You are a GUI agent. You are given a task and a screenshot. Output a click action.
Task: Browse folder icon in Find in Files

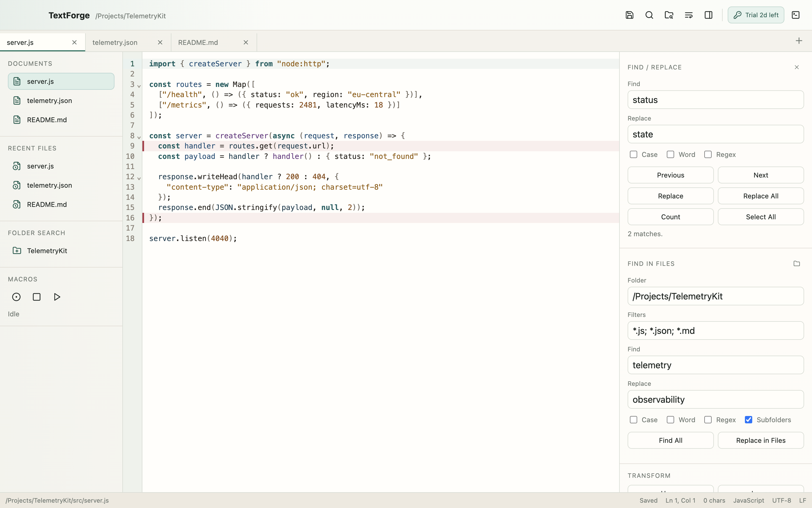tap(796, 264)
